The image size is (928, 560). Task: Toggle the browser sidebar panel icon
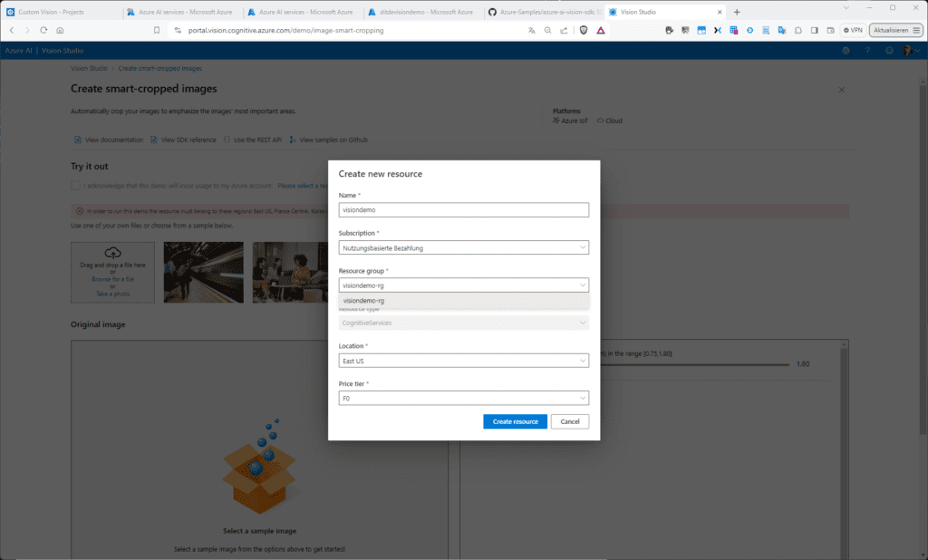[815, 30]
